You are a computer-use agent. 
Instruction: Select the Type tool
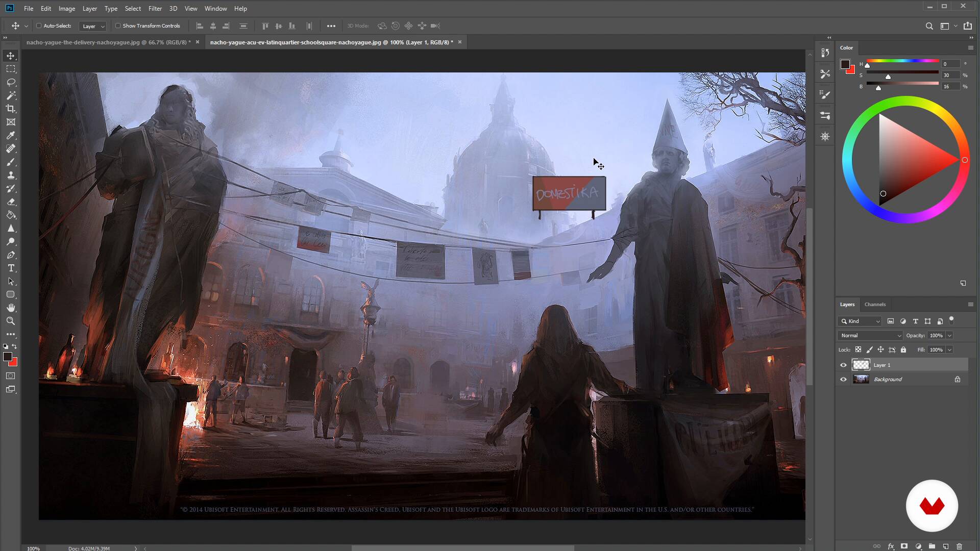[11, 268]
